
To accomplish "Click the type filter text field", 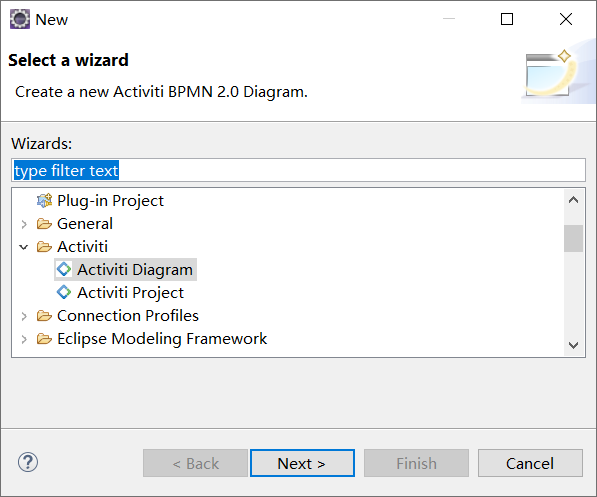I will click(x=298, y=170).
